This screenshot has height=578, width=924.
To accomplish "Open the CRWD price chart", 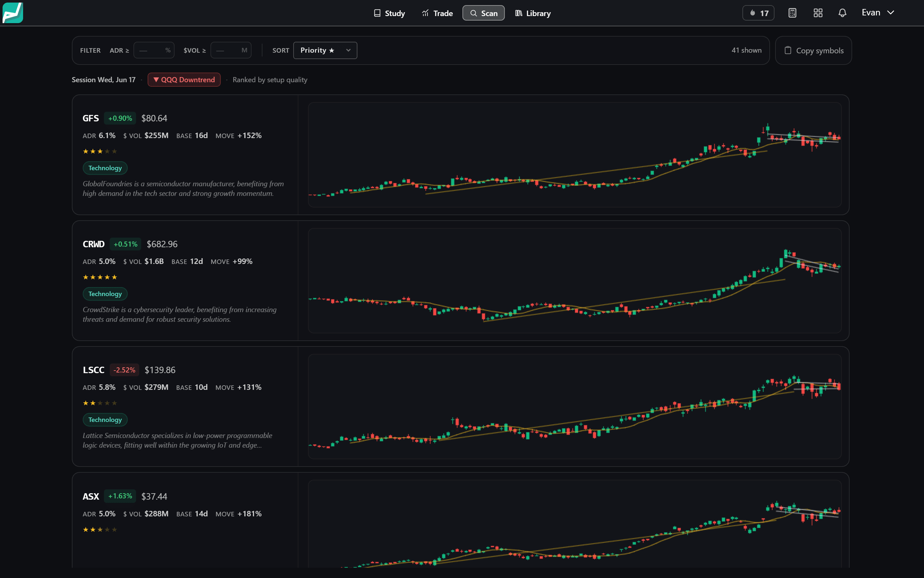I will point(575,281).
